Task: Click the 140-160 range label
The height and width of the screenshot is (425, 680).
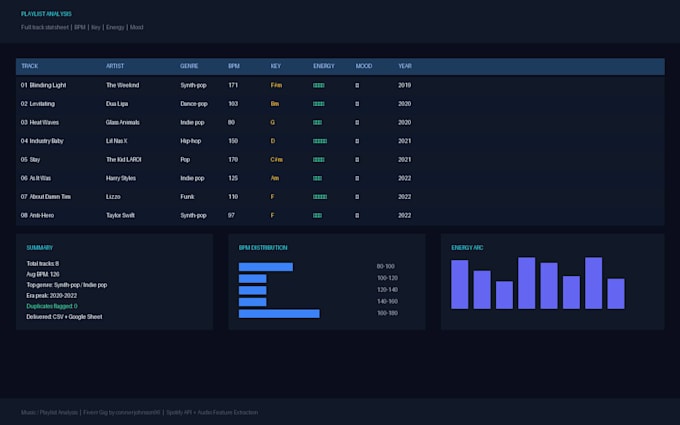Action: (x=387, y=301)
